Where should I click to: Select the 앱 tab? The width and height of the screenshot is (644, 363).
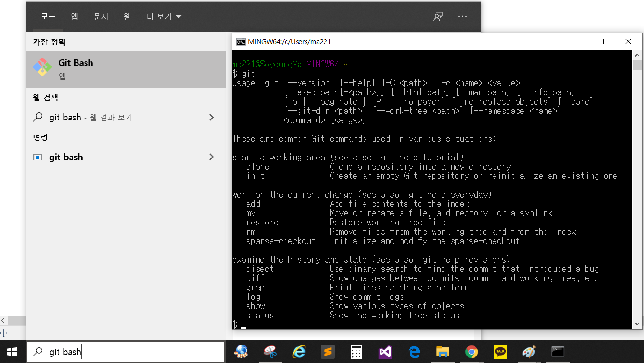pyautogui.click(x=74, y=16)
